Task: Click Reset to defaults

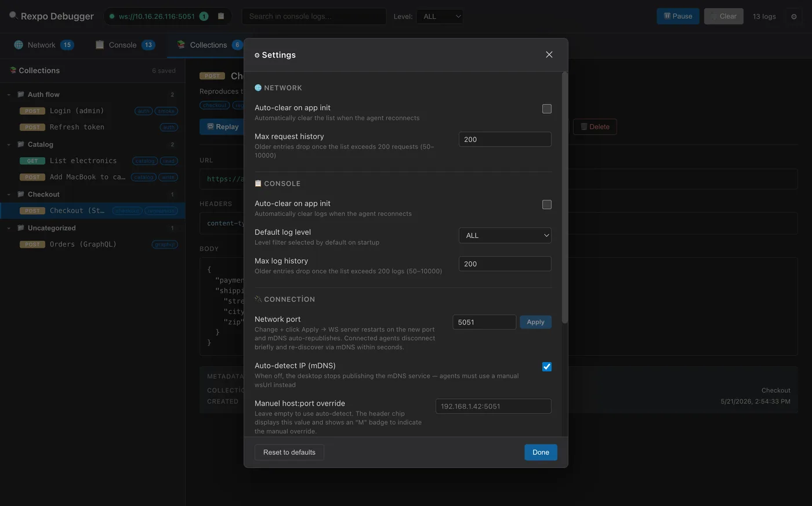Action: (289, 453)
